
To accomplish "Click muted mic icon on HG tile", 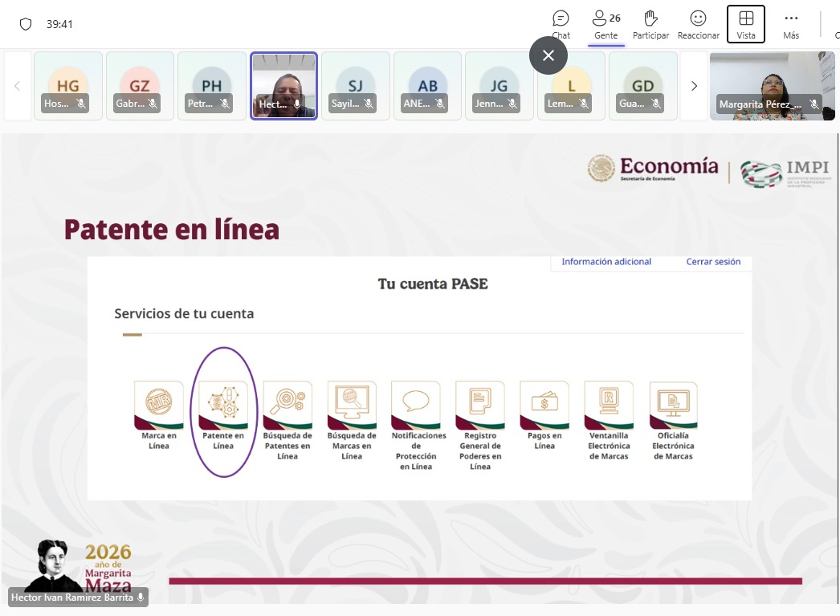I will 81,104.
